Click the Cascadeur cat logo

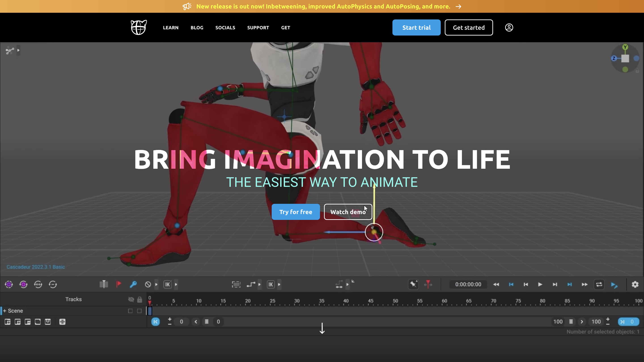click(x=139, y=27)
